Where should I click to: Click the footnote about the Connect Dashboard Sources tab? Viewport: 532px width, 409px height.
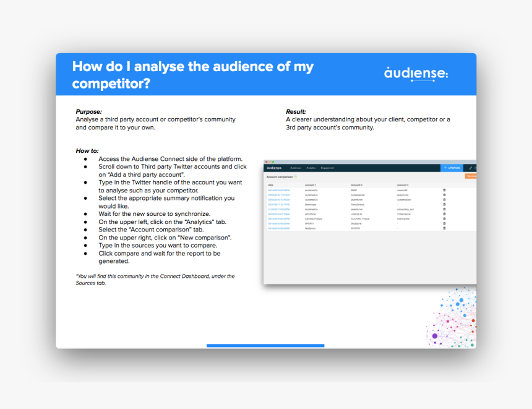pyautogui.click(x=155, y=279)
